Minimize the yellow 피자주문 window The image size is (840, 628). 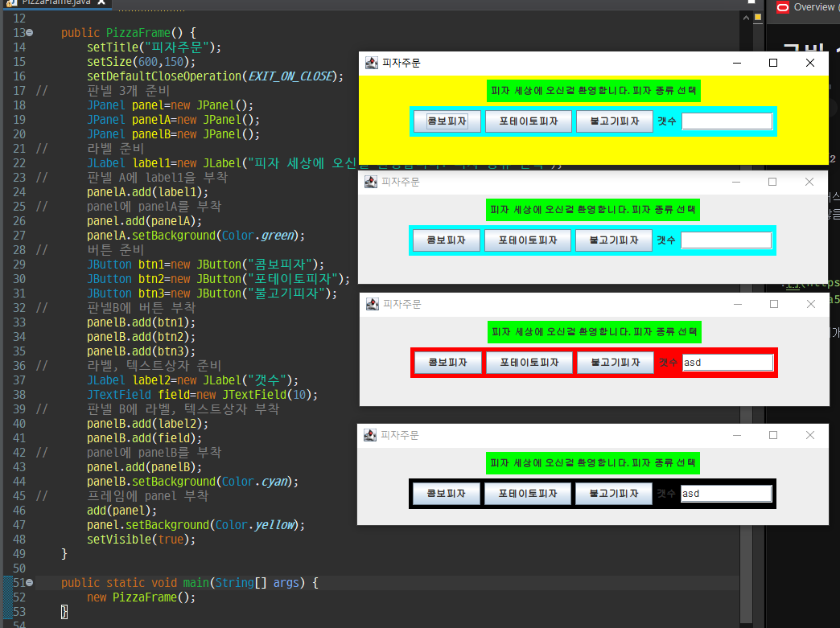[737, 64]
